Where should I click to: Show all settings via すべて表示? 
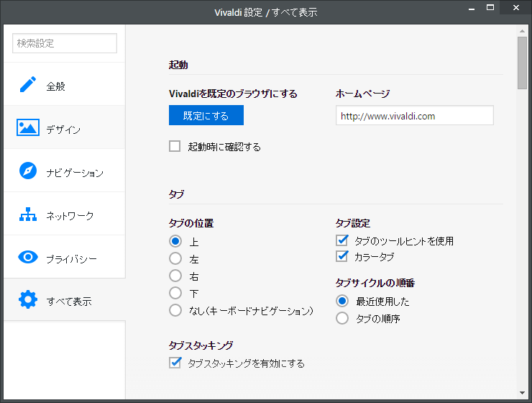click(x=65, y=299)
